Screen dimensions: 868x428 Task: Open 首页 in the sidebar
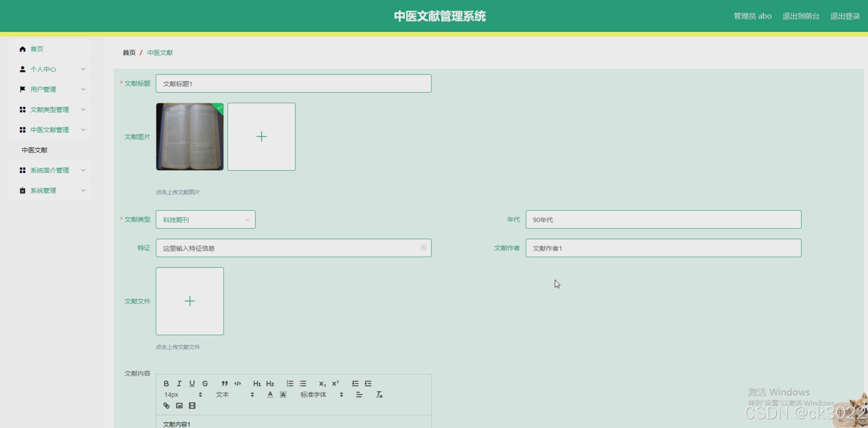37,49
